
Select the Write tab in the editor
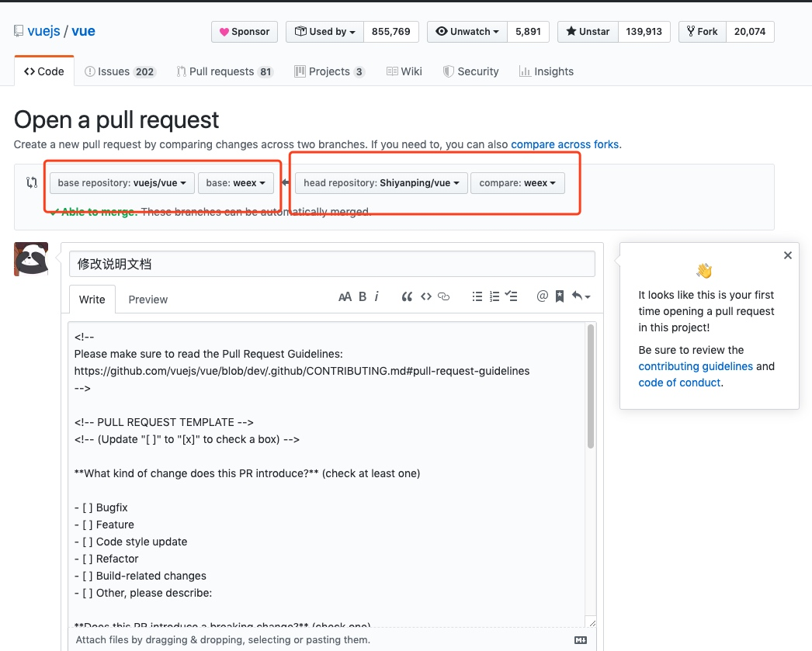click(92, 299)
